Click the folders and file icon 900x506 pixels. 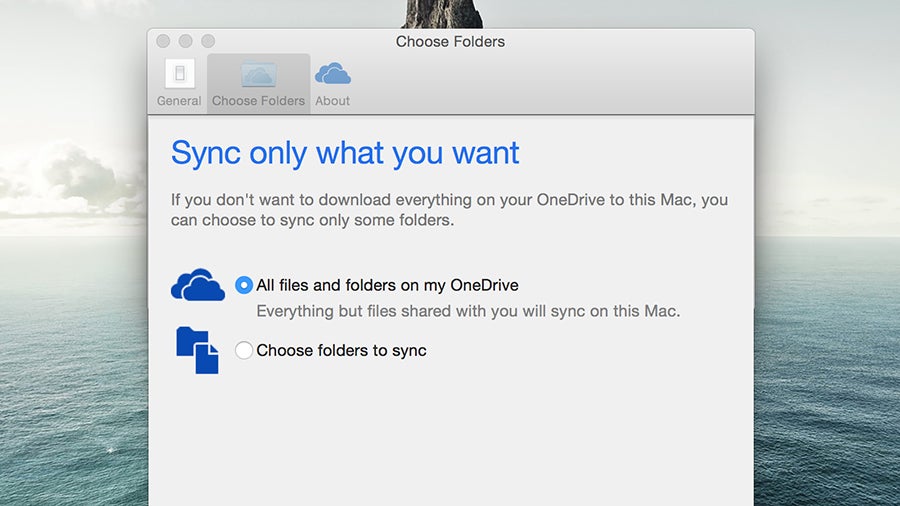(197, 350)
